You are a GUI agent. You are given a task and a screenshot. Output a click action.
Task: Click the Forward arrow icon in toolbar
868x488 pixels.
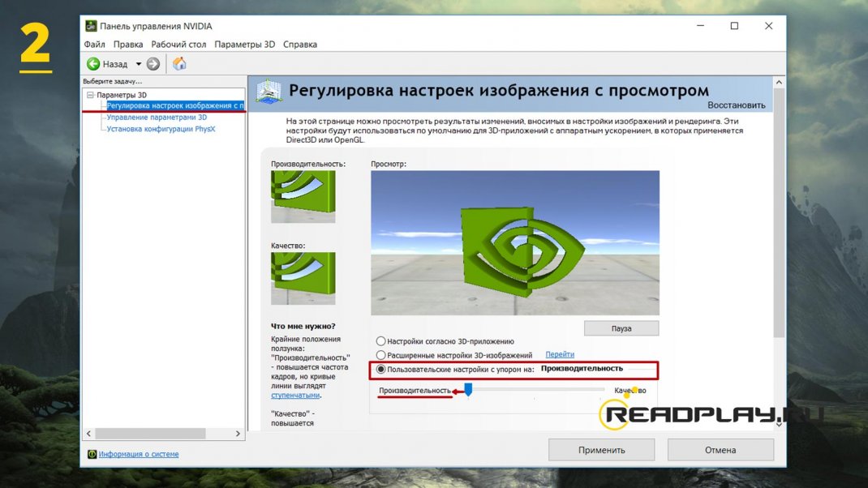pos(153,64)
